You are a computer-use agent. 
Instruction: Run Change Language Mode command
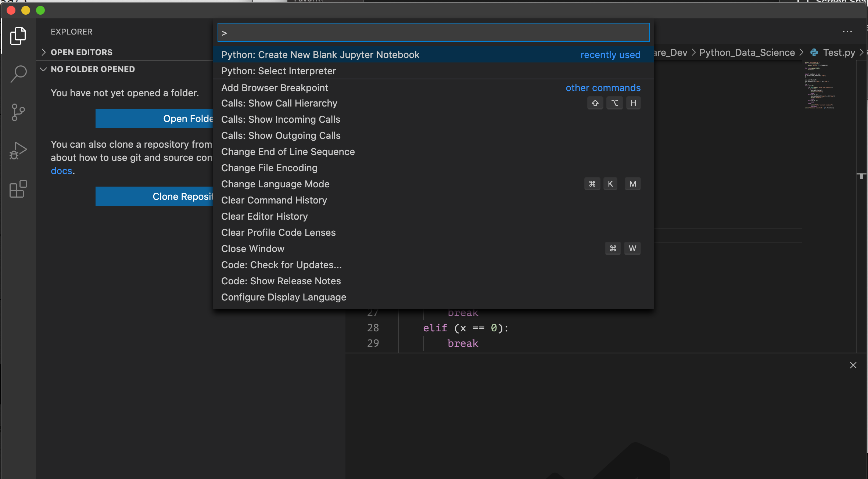(x=275, y=184)
